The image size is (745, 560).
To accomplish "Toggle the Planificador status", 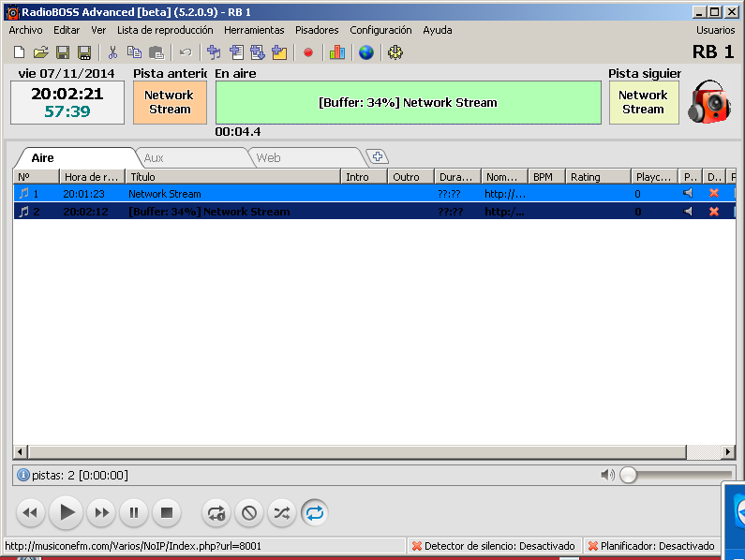I will point(653,546).
